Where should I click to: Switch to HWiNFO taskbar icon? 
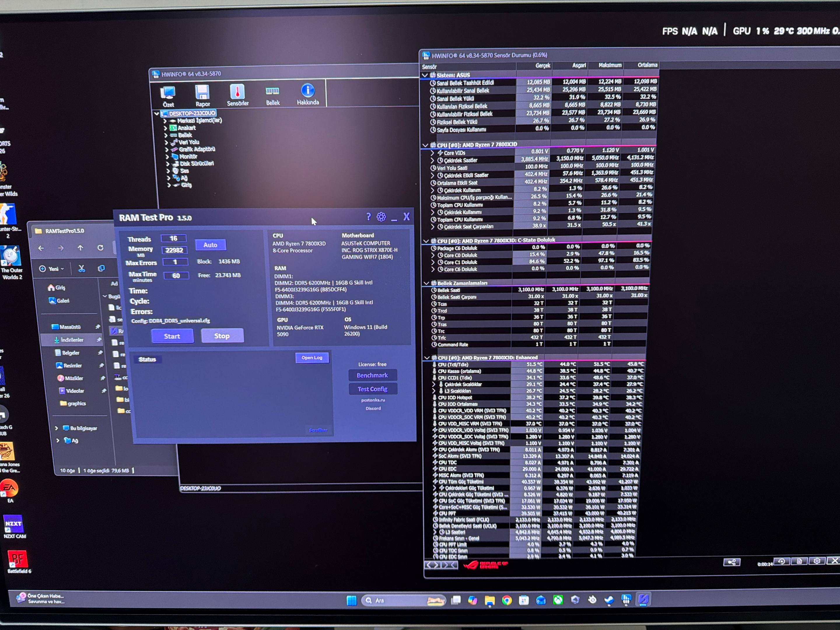pyautogui.click(x=626, y=599)
